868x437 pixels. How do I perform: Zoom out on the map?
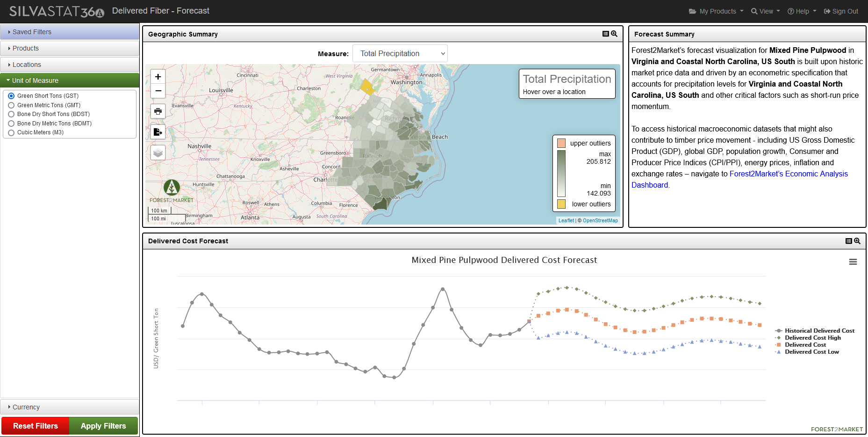(x=158, y=91)
